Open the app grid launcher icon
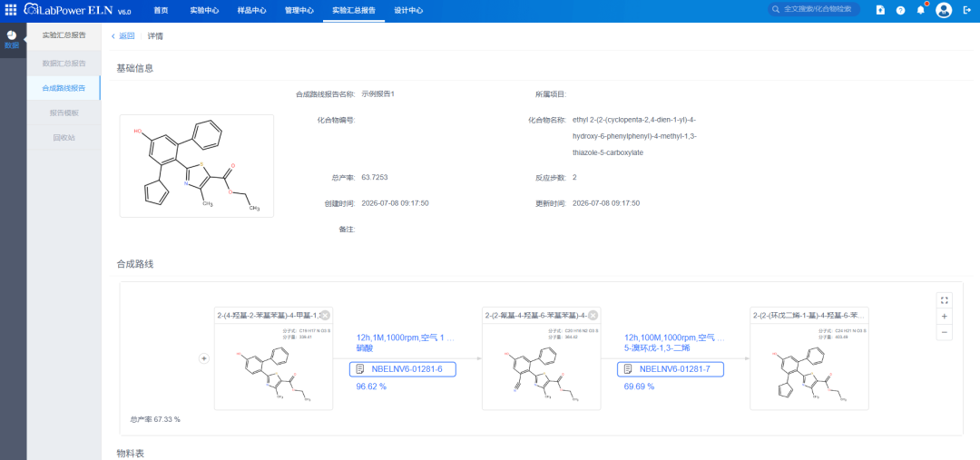 click(11, 10)
